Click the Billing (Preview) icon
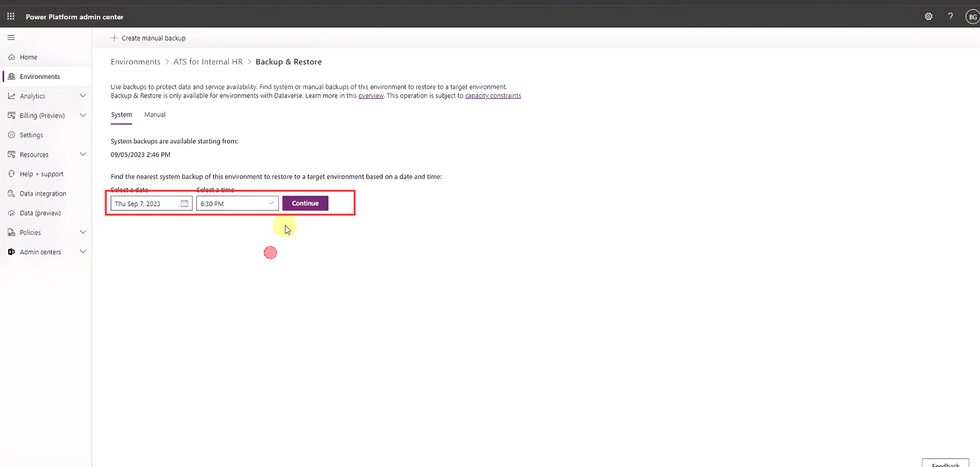Screen dimensions: 980x467 [x=12, y=115]
